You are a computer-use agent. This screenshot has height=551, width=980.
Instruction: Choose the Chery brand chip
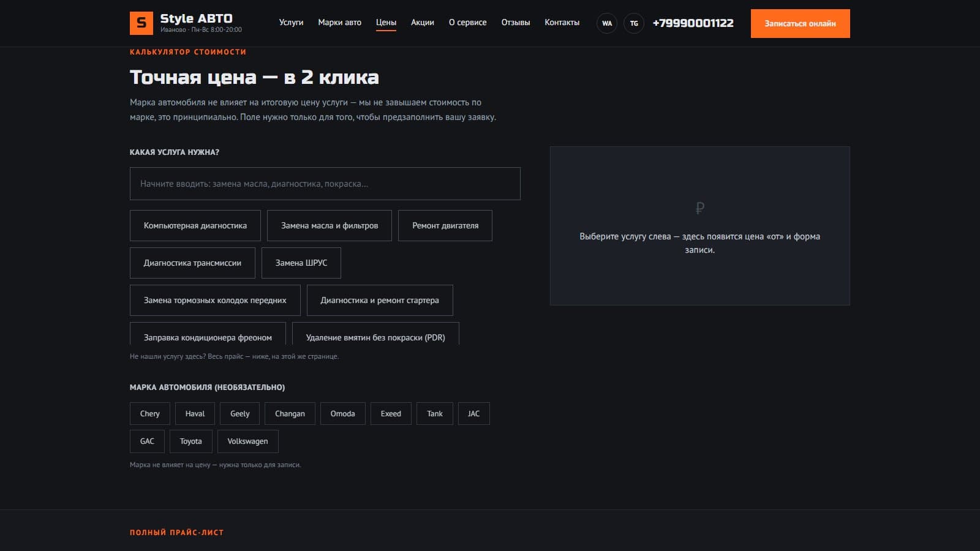(150, 414)
